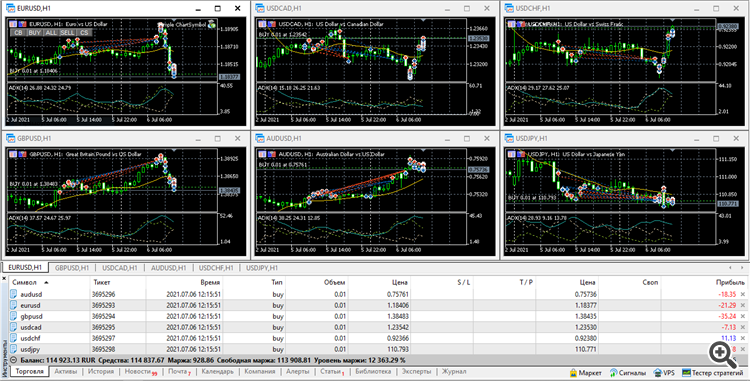
Task: Toggle one-click trading panel on USDCAD chart
Action: coord(271,24)
